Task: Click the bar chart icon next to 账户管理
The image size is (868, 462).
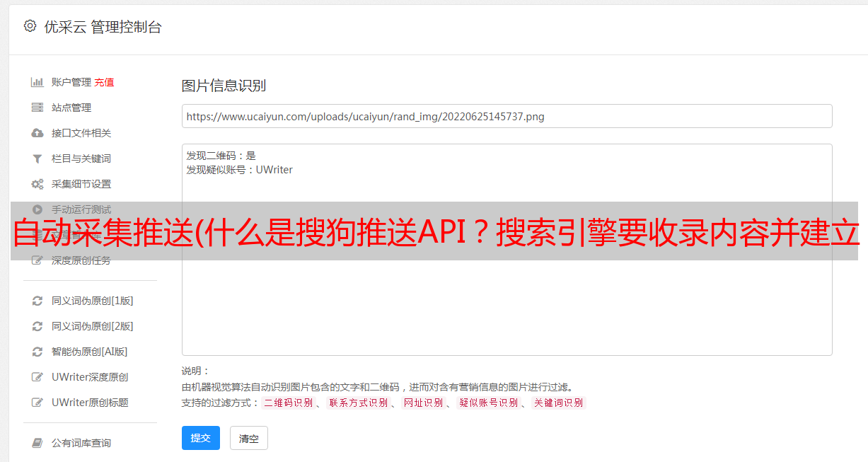Action: point(37,82)
